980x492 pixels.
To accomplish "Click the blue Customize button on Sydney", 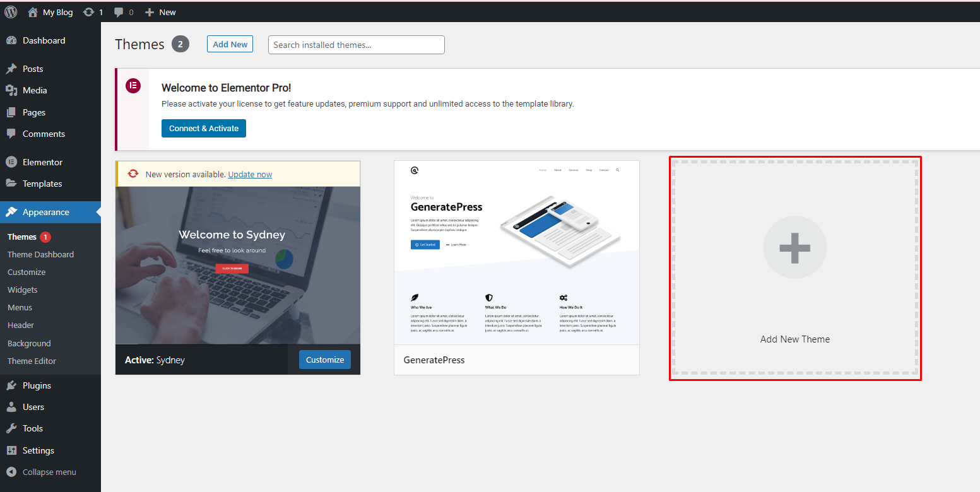I will [325, 360].
